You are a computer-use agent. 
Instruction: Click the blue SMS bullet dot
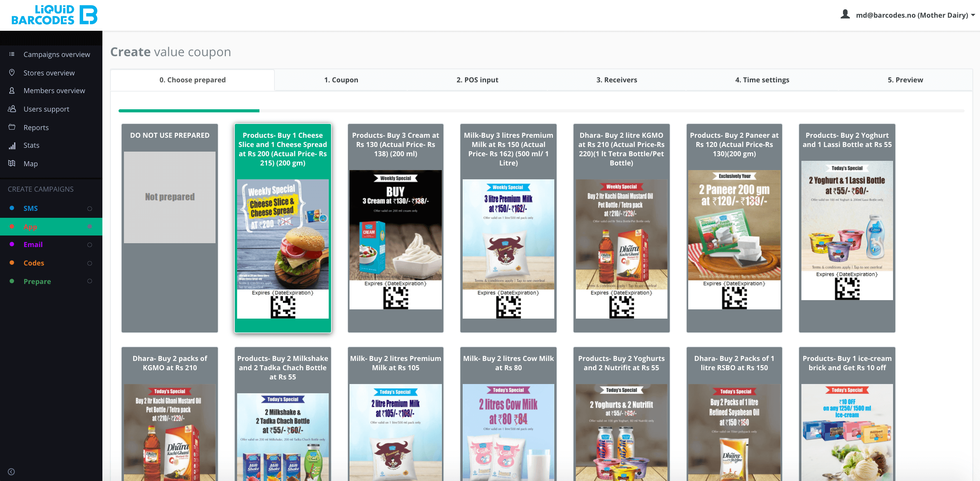12,208
